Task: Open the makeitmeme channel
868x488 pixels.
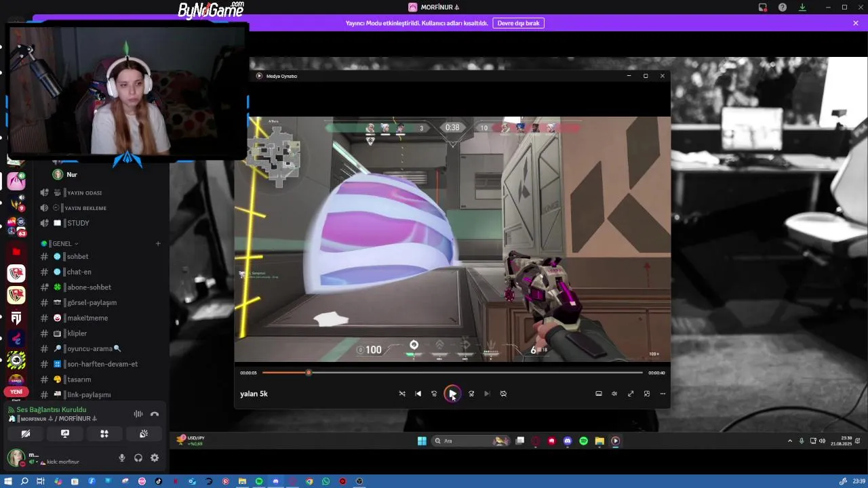Action: tap(100, 318)
